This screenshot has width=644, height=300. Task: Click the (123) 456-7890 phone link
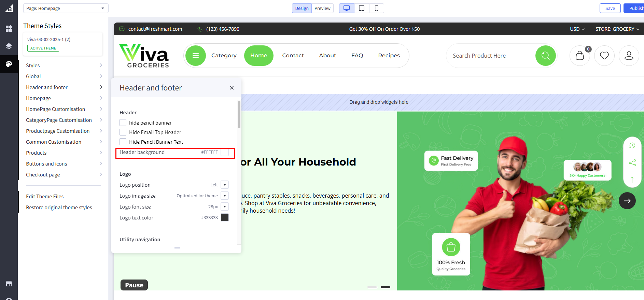tap(223, 29)
